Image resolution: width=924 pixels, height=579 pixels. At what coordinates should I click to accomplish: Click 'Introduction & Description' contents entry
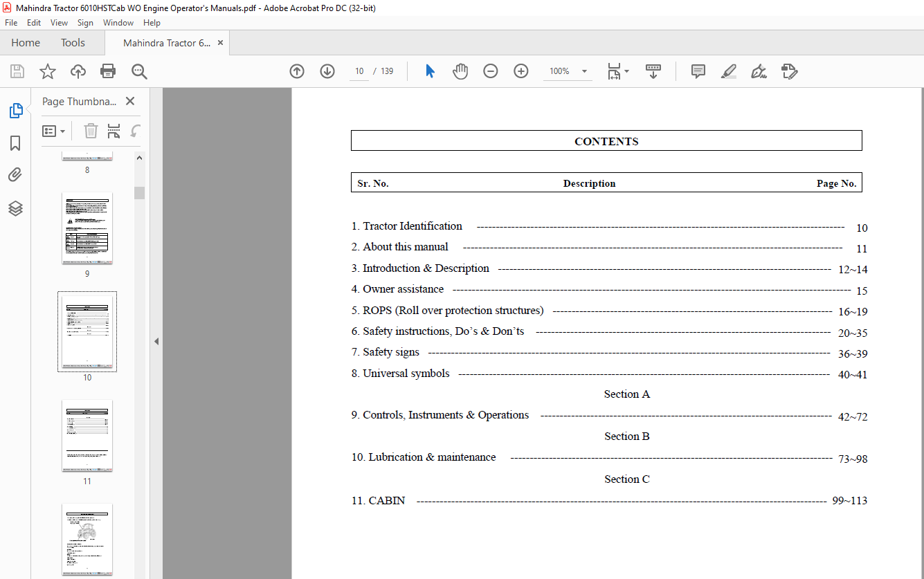(x=421, y=268)
